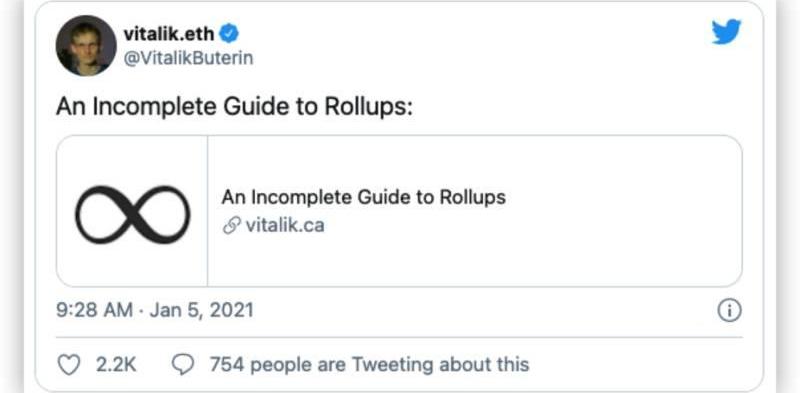Open the vitalik.eth display name

click(x=168, y=34)
